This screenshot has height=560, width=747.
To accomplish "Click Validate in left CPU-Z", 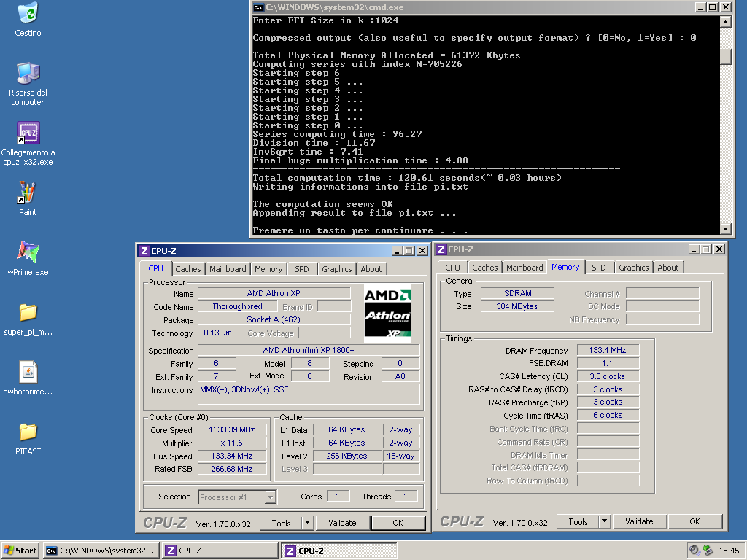I will click(x=342, y=523).
